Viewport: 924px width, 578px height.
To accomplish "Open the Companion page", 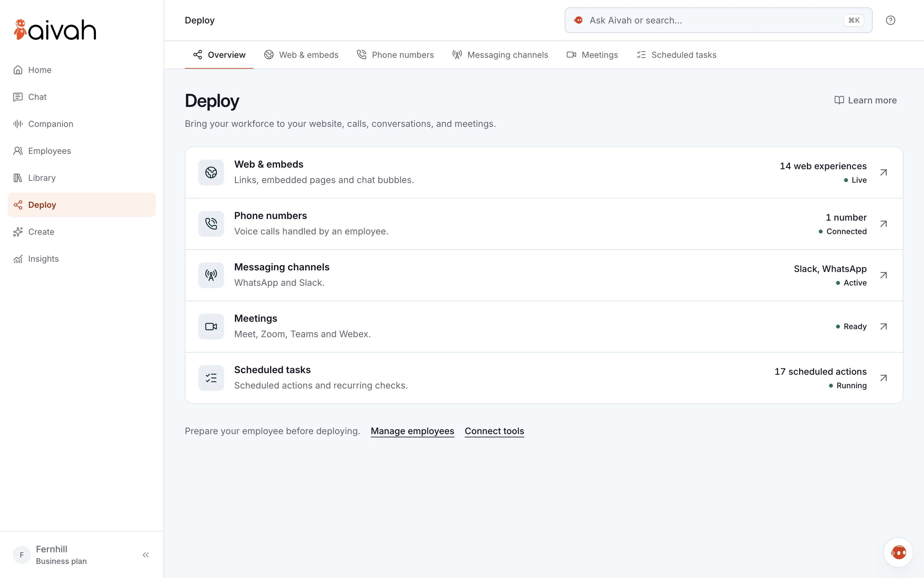I will click(x=82, y=124).
